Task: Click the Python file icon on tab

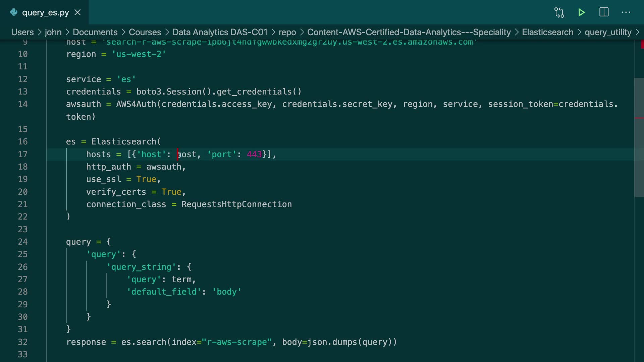Action: coord(14,12)
